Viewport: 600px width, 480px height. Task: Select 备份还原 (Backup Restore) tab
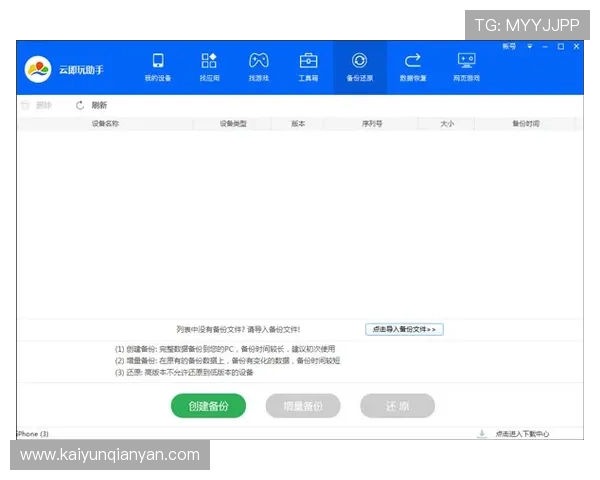point(359,67)
